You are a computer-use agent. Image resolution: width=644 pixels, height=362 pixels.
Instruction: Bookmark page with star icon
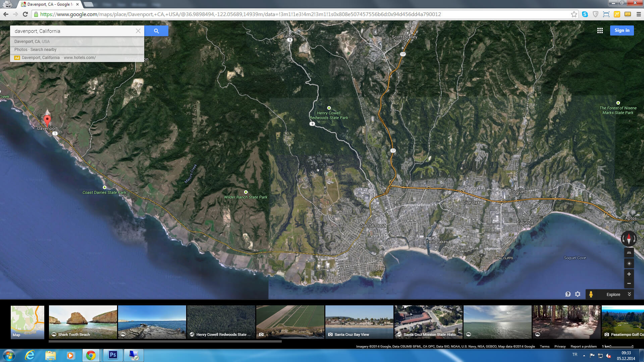(574, 14)
